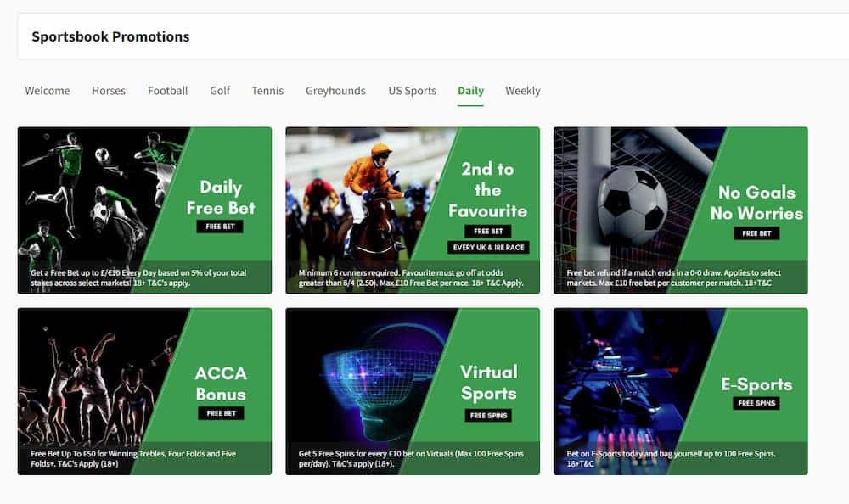This screenshot has width=849, height=504.
Task: Click the FREE BET badge under ACCA Bonus
Action: pos(221,413)
